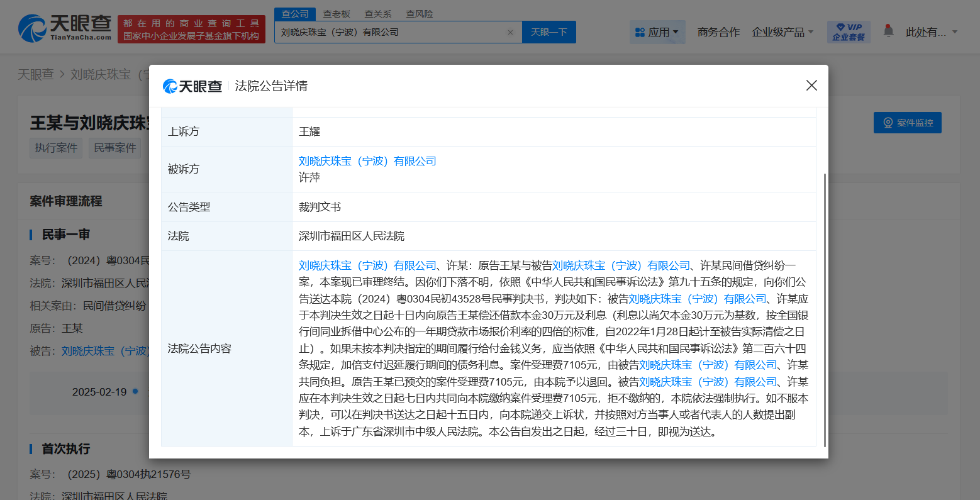This screenshot has height=500, width=980.
Task: Click the first company link in 法院公告内容
Action: tap(367, 265)
